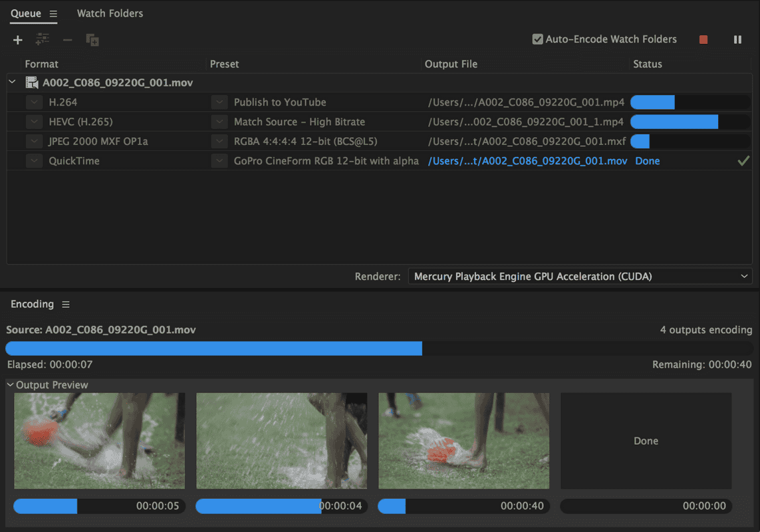The image size is (760, 532).
Task: Open the H.264 format dropdown
Action: point(34,102)
